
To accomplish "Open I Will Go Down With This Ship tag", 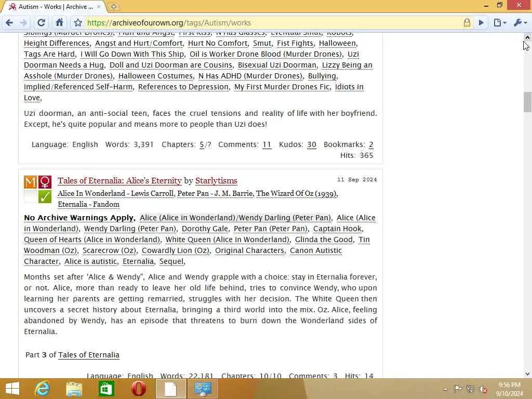I will [132, 54].
